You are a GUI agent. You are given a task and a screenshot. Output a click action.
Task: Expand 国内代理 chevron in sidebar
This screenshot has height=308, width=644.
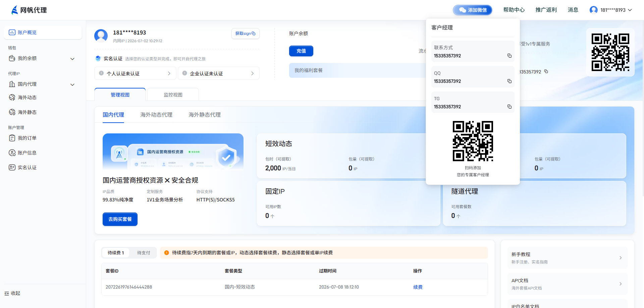coord(72,84)
